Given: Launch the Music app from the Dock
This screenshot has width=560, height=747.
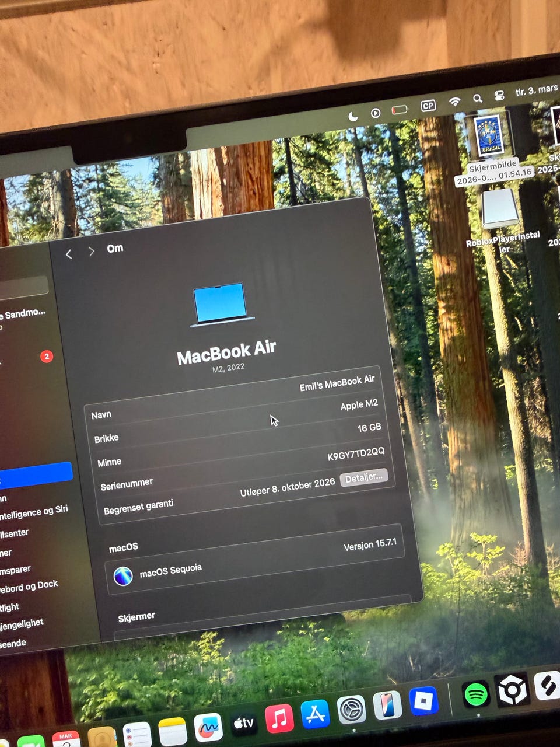Looking at the screenshot, I should pos(279,718).
